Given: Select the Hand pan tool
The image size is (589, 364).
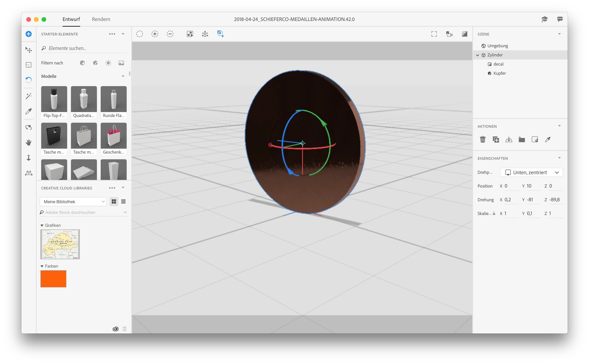Looking at the screenshot, I should click(29, 143).
